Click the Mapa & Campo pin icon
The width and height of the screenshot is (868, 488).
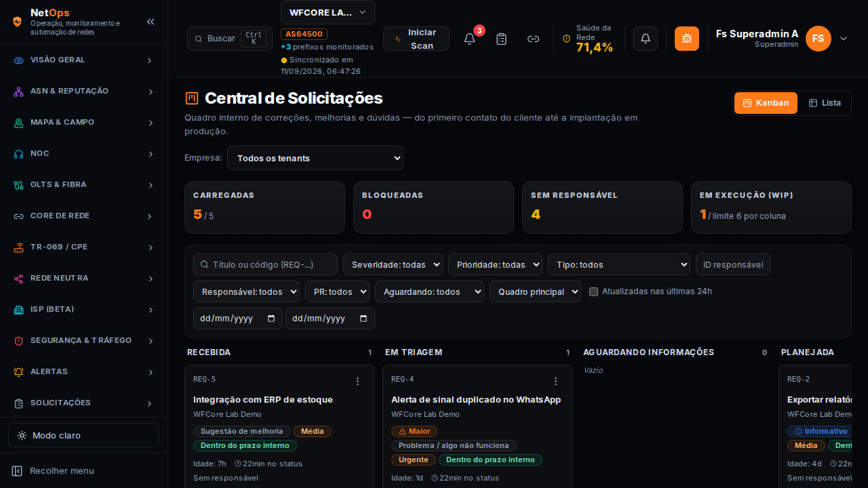pos(19,123)
